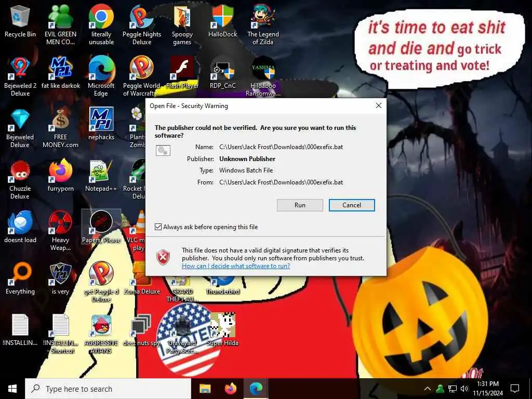Select Peggle World of Warcraft icon
532x399 pixels.
click(142, 75)
